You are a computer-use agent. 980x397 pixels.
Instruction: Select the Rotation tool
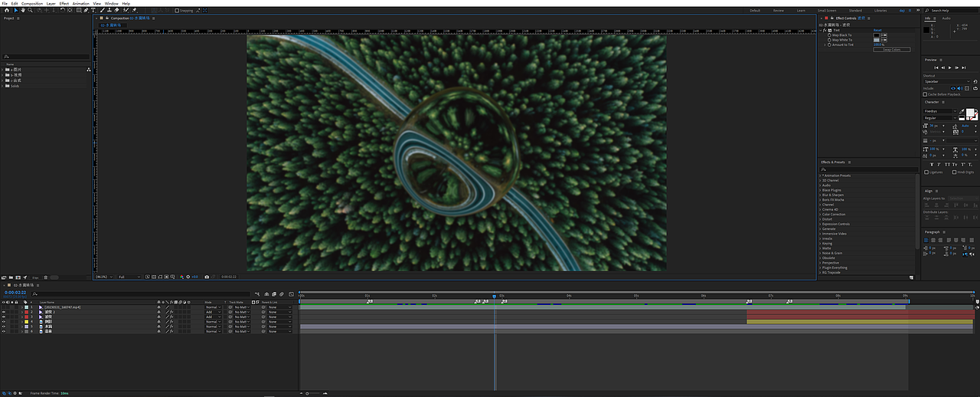[62, 10]
